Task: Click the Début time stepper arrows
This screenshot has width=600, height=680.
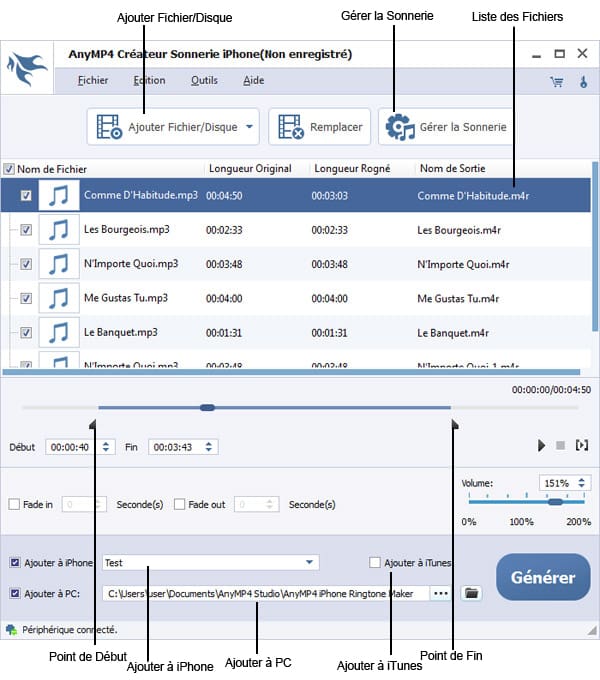Action: point(106,447)
